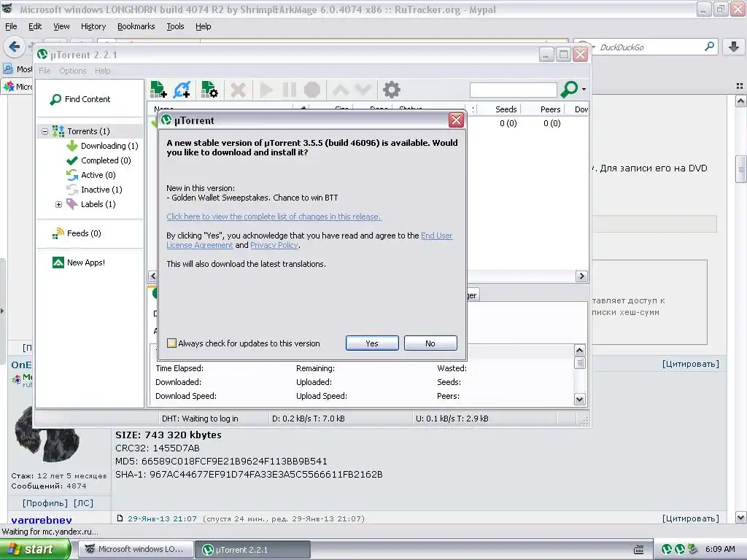
Task: Open Mypal browser Edit menu
Action: click(x=35, y=26)
